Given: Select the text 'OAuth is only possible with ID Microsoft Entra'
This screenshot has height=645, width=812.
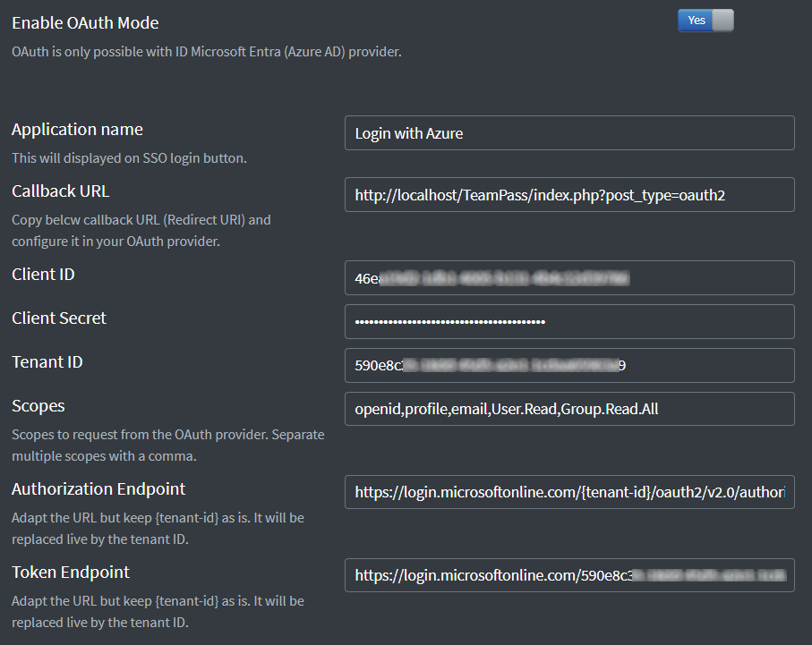Looking at the screenshot, I should tap(147, 52).
